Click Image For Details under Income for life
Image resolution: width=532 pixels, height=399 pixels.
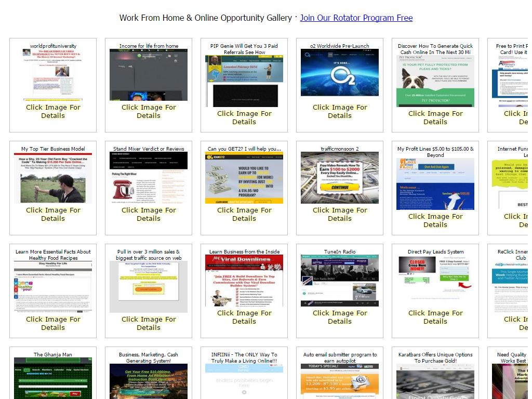(x=149, y=111)
